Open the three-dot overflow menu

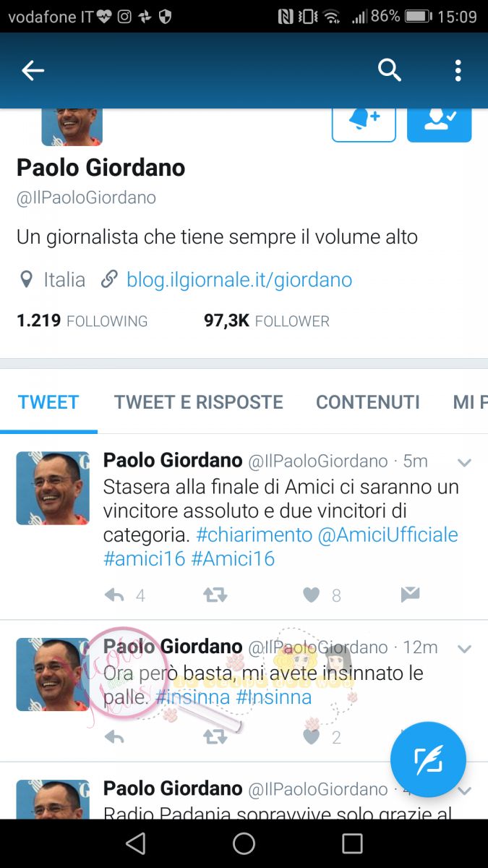[x=458, y=70]
